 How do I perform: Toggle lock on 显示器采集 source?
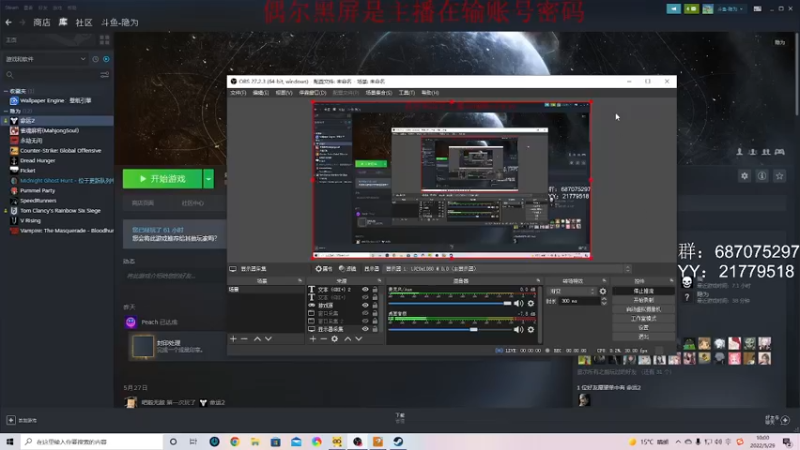pos(375,329)
